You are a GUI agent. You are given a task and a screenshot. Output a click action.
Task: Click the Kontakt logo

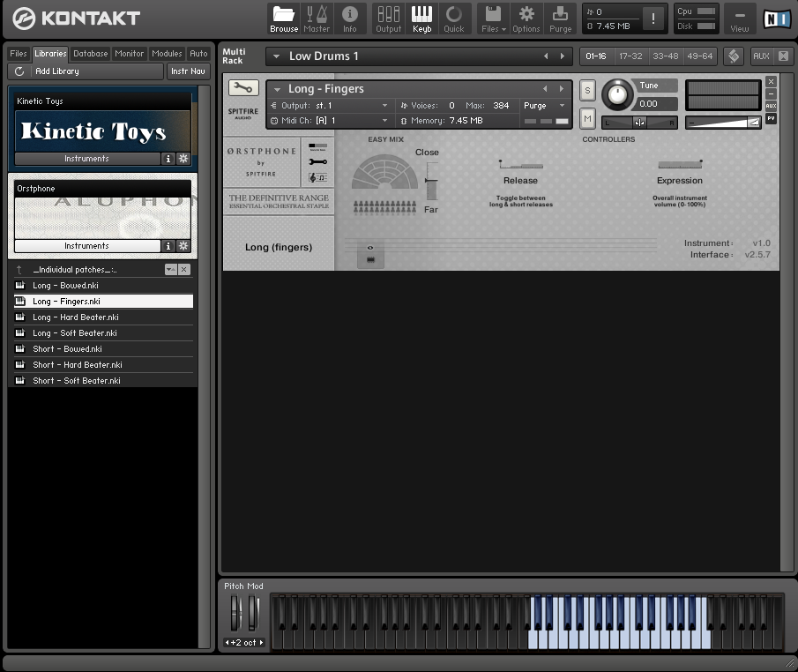click(77, 19)
